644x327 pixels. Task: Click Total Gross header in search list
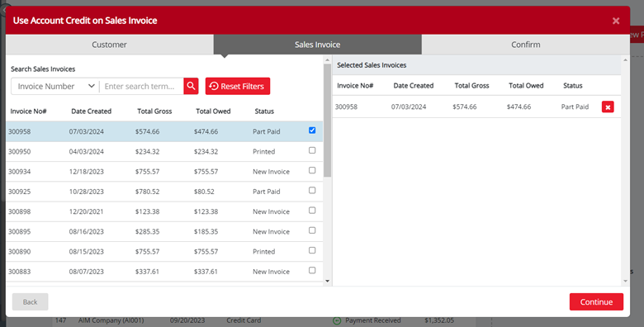coord(154,111)
